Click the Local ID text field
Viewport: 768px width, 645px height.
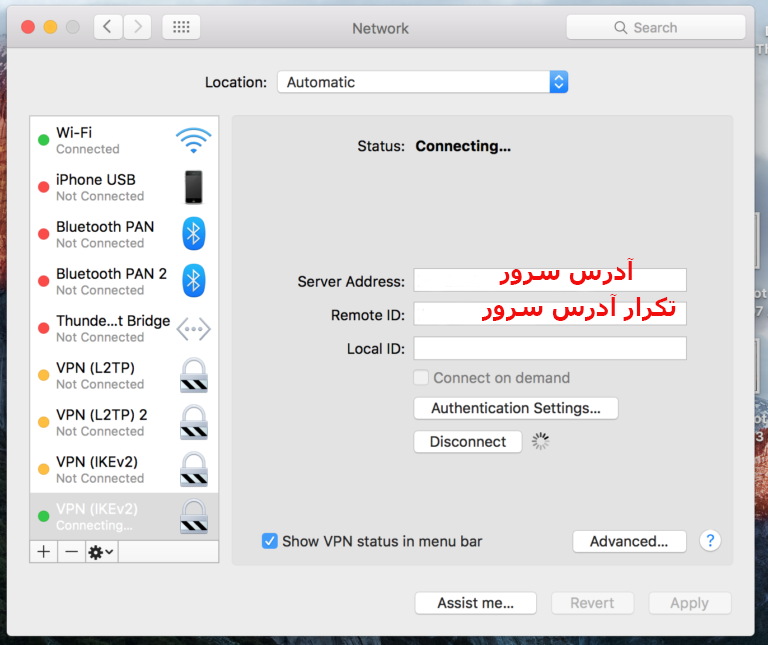[550, 348]
